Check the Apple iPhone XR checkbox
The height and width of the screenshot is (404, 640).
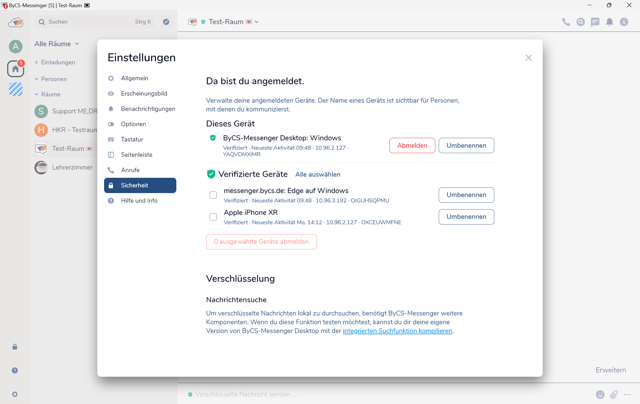(213, 217)
